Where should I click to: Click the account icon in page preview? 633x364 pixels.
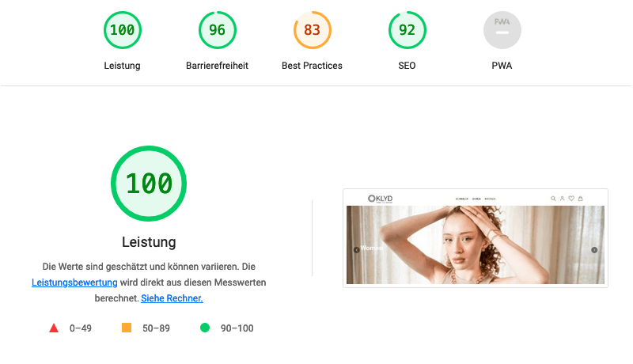(562, 199)
